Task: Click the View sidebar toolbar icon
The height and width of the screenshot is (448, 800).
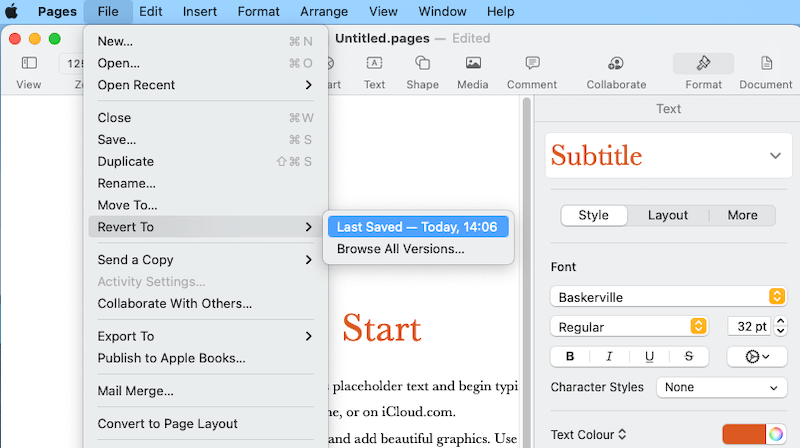Action: (29, 63)
